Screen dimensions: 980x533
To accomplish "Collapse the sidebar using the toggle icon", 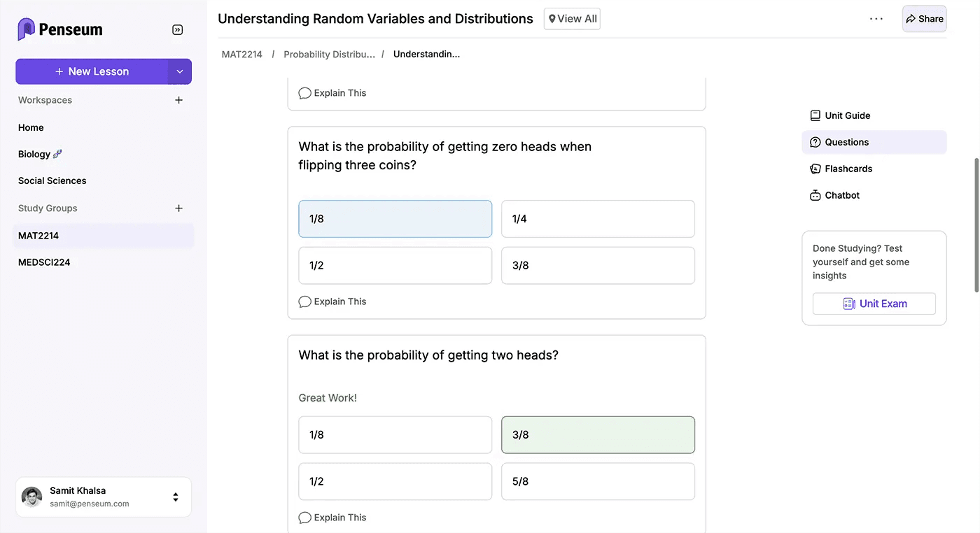I will [177, 29].
